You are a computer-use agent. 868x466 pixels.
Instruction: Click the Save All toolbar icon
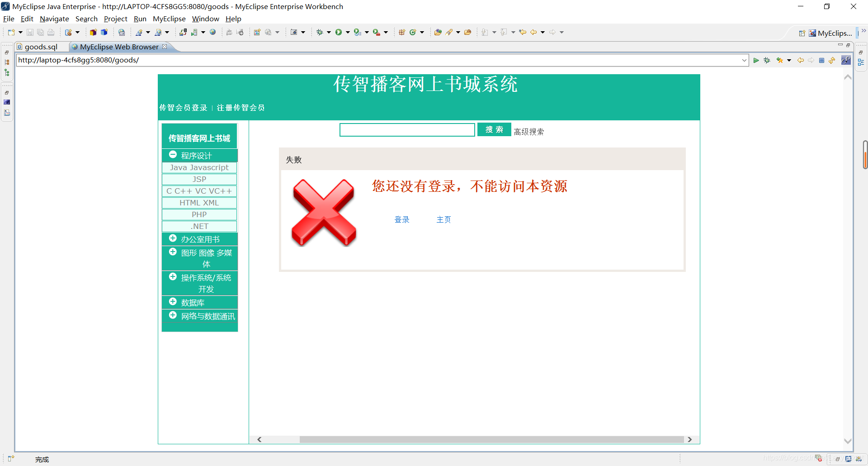point(41,32)
